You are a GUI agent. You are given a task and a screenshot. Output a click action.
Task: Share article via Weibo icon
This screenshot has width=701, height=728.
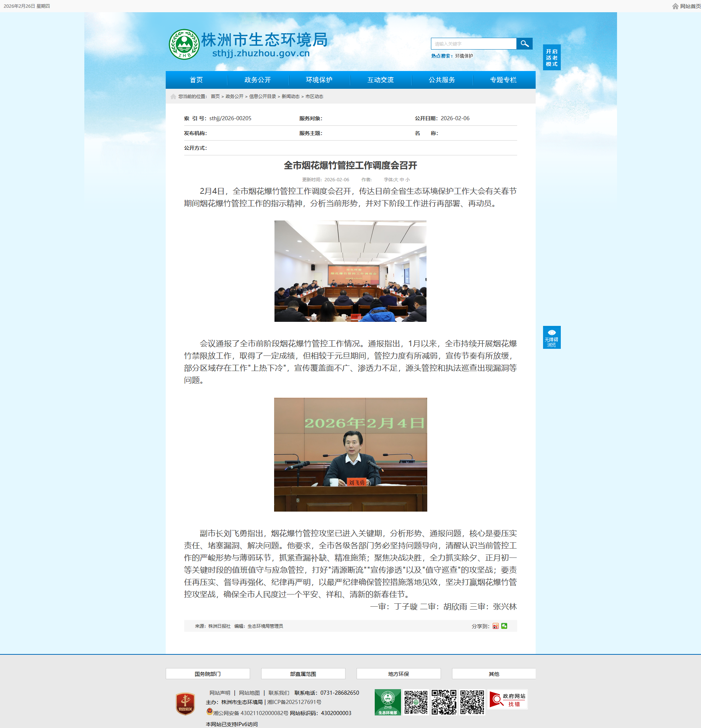[x=495, y=626]
